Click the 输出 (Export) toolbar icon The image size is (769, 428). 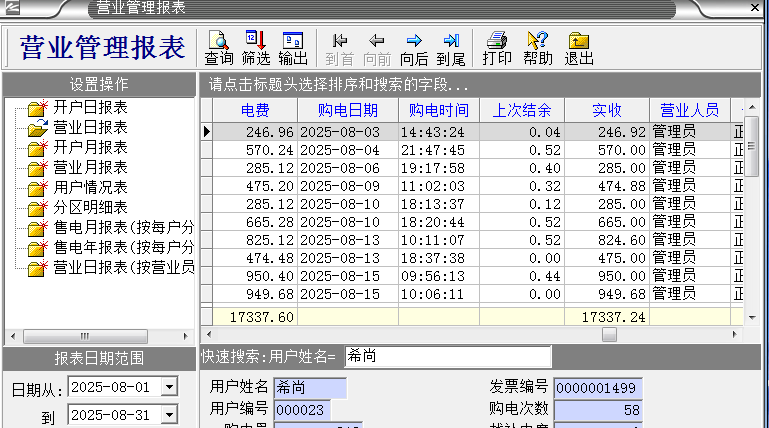[x=293, y=47]
